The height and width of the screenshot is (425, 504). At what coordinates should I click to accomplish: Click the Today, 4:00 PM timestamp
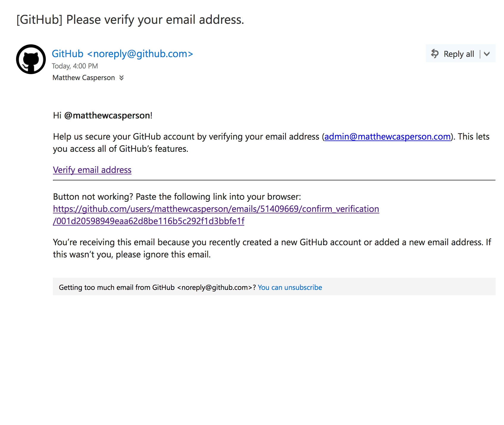75,66
